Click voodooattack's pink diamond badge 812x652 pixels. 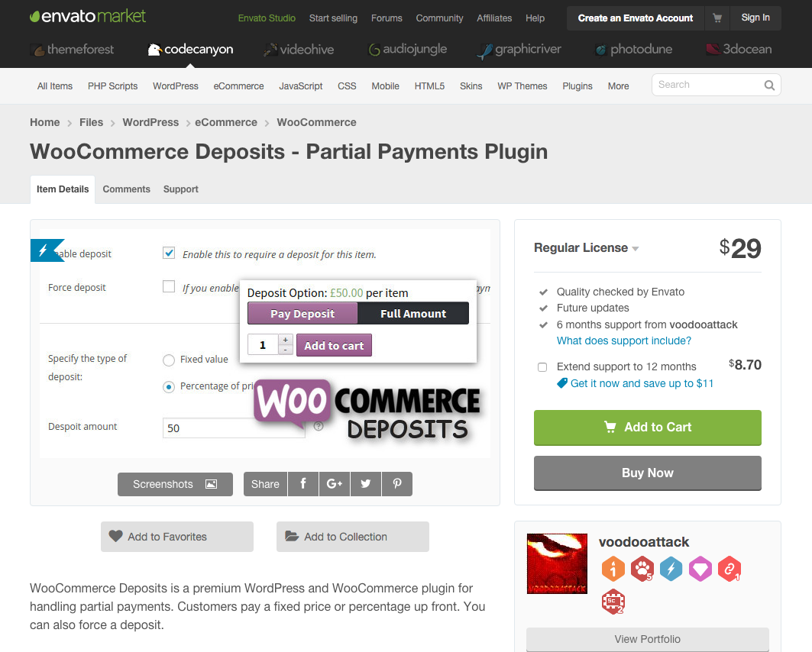click(700, 569)
